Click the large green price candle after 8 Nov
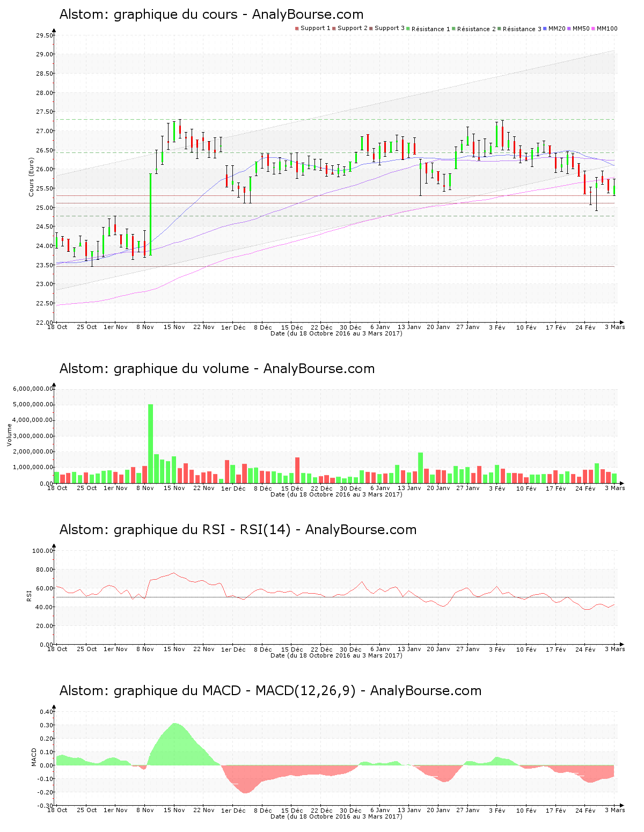The width and height of the screenshot is (644, 832). pos(151,214)
